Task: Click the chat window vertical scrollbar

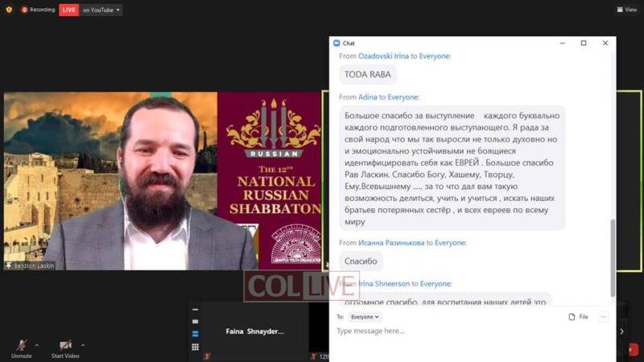Action: (613, 257)
